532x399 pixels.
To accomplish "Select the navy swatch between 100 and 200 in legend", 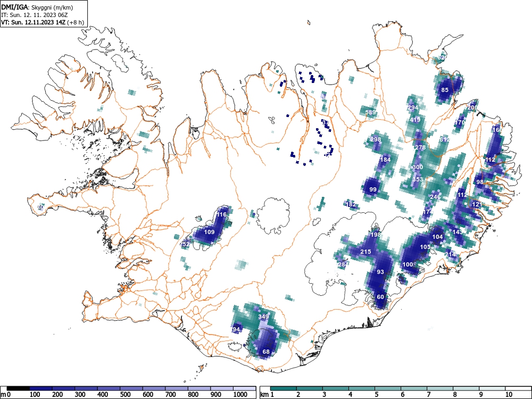I will point(41,388).
